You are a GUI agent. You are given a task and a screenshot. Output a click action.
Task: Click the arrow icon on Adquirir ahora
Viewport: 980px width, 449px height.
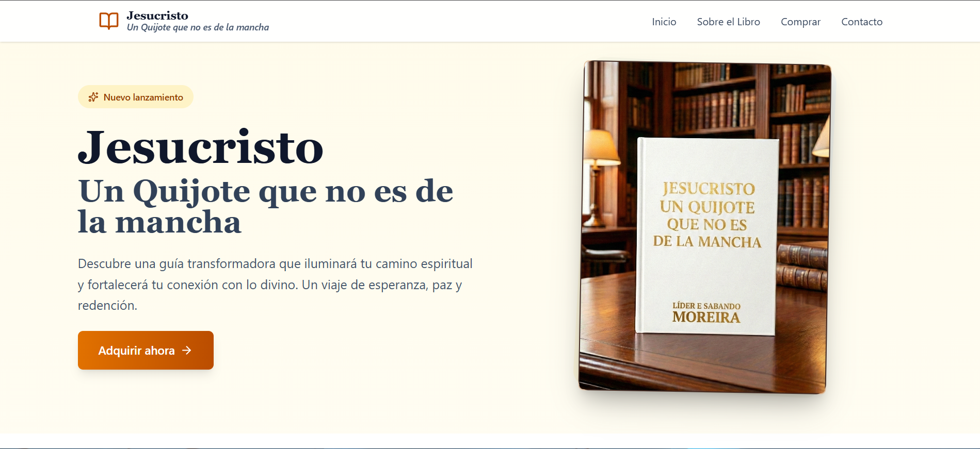(x=187, y=351)
